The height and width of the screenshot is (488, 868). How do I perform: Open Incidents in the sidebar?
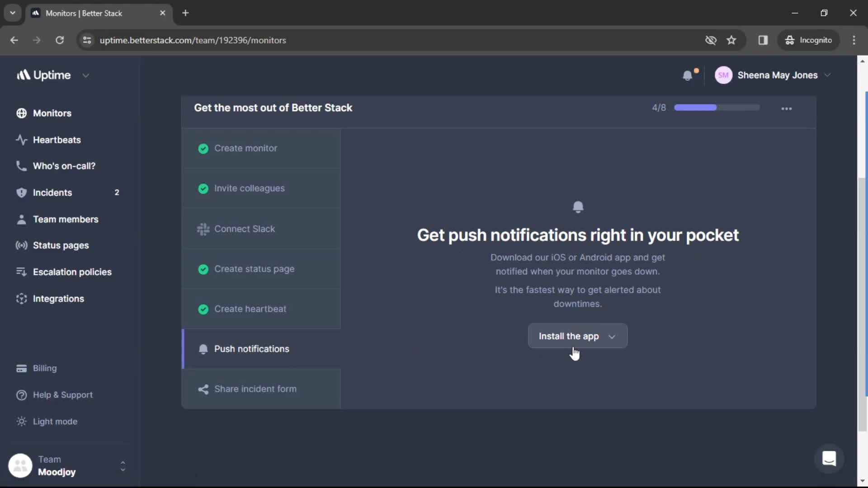52,192
